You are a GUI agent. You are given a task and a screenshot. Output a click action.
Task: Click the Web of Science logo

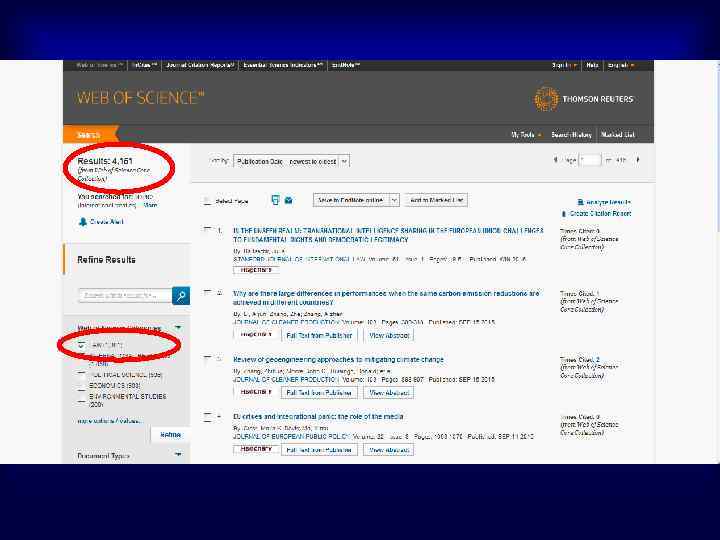click(140, 97)
